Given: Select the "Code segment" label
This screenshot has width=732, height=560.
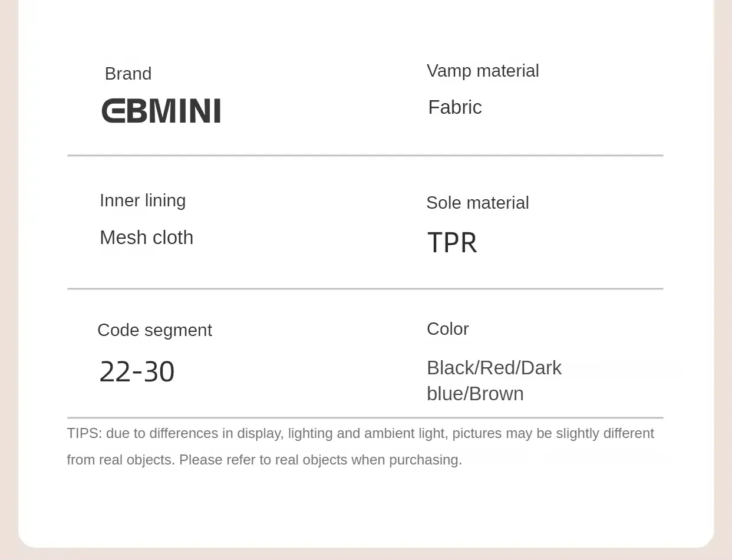Looking at the screenshot, I should 154,330.
